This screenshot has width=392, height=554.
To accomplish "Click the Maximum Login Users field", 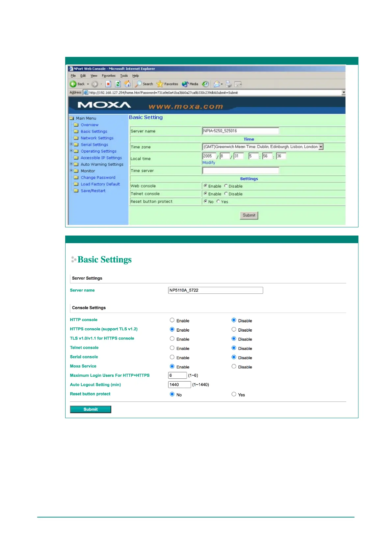I will 177,375.
